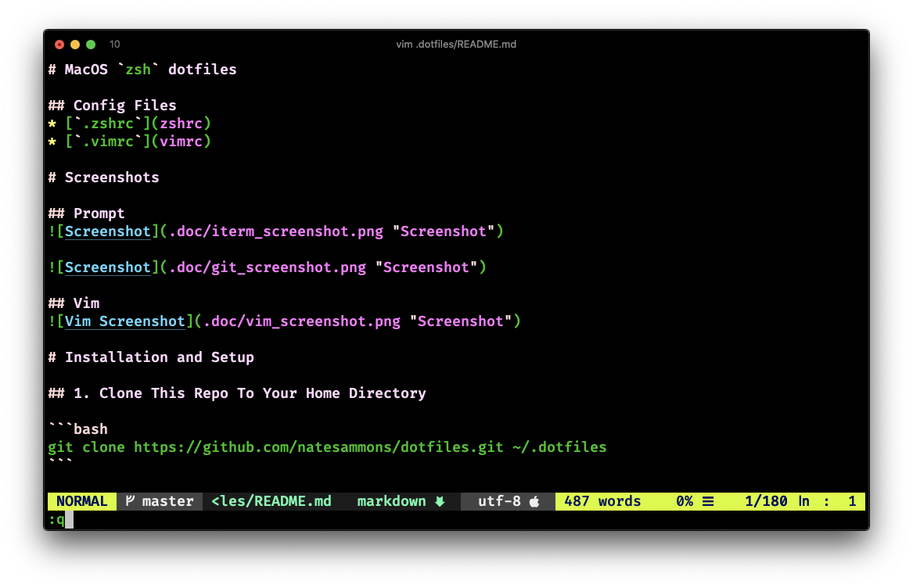
Task: Click the .doc/iterm_screenshot.png path
Action: coord(276,231)
